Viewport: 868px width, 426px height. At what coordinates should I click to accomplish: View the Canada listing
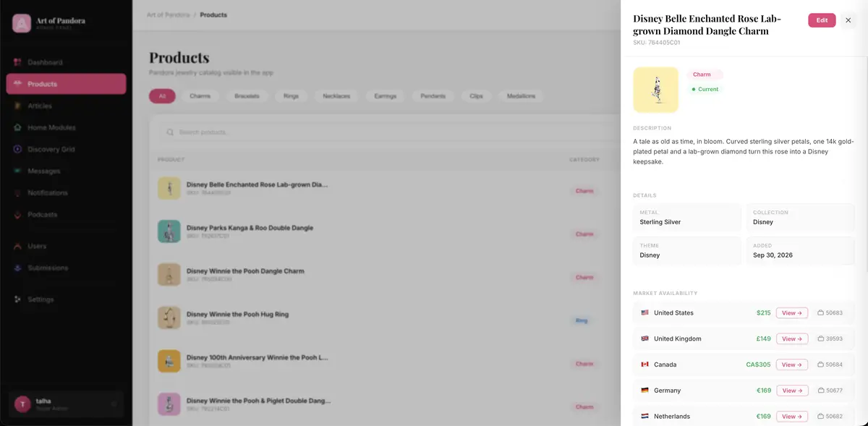click(792, 365)
